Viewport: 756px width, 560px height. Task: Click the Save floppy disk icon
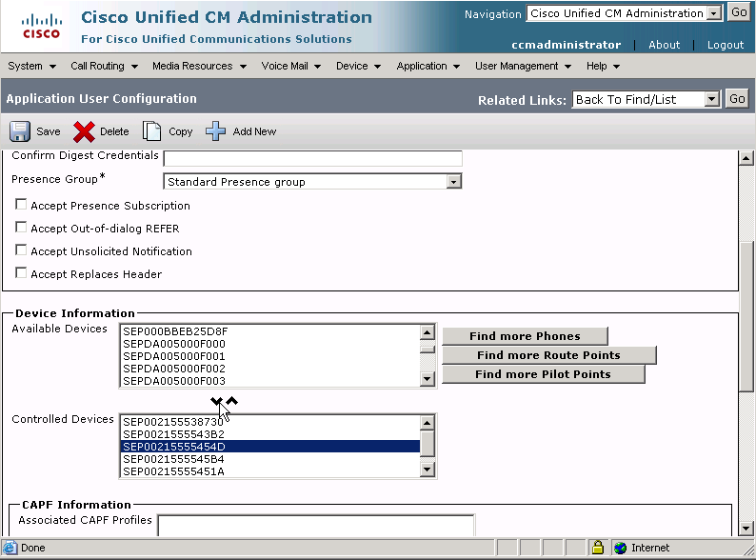pos(20,131)
